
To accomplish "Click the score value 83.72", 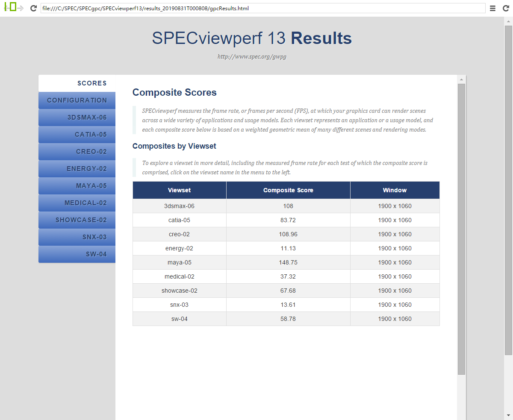I will (288, 220).
